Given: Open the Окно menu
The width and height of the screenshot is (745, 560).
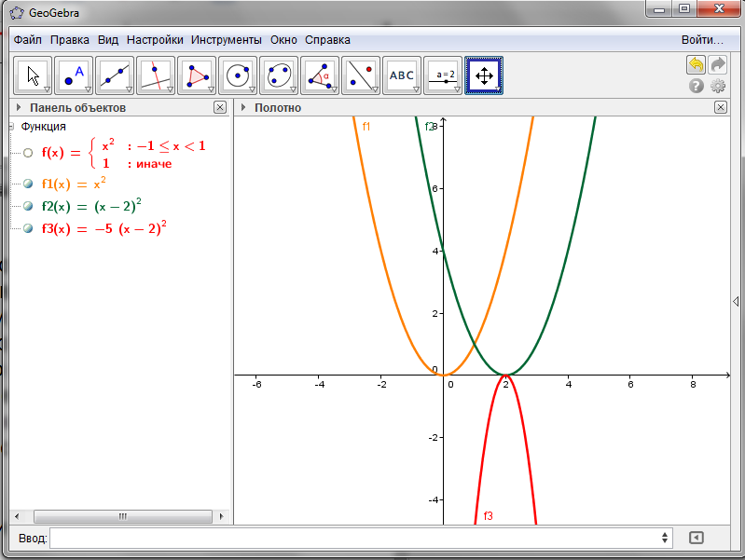Looking at the screenshot, I should click(283, 40).
